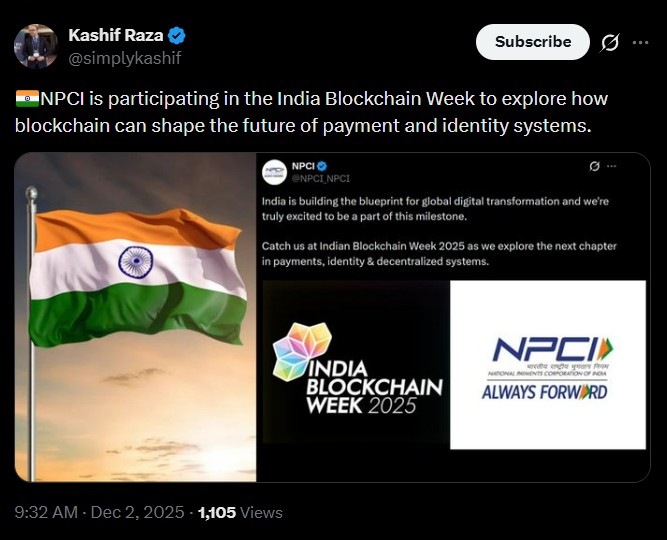Screen dimensions: 667x540
Task: Open the 9:32 AM · Dec 2, 2025 timestamp
Action: [x=100, y=512]
